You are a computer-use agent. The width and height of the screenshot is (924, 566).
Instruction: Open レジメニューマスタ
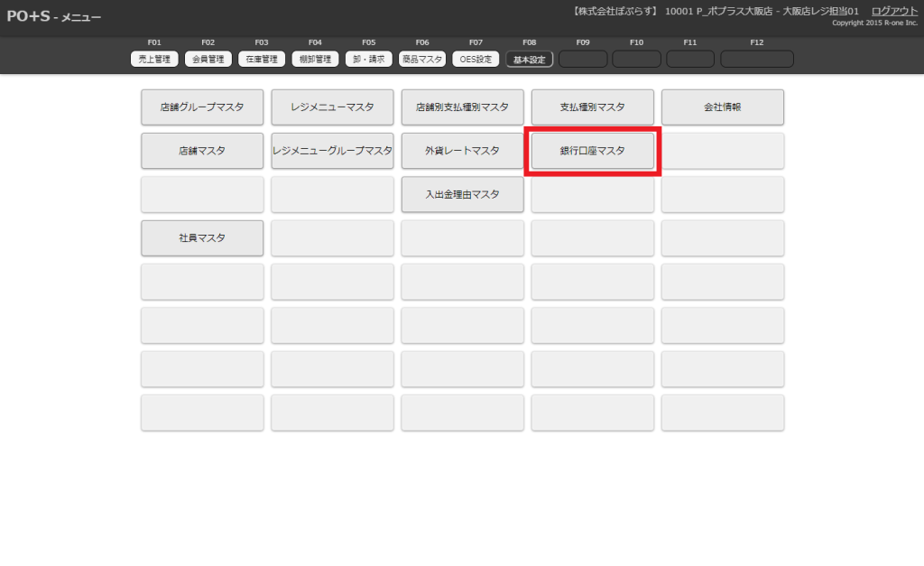(x=332, y=107)
